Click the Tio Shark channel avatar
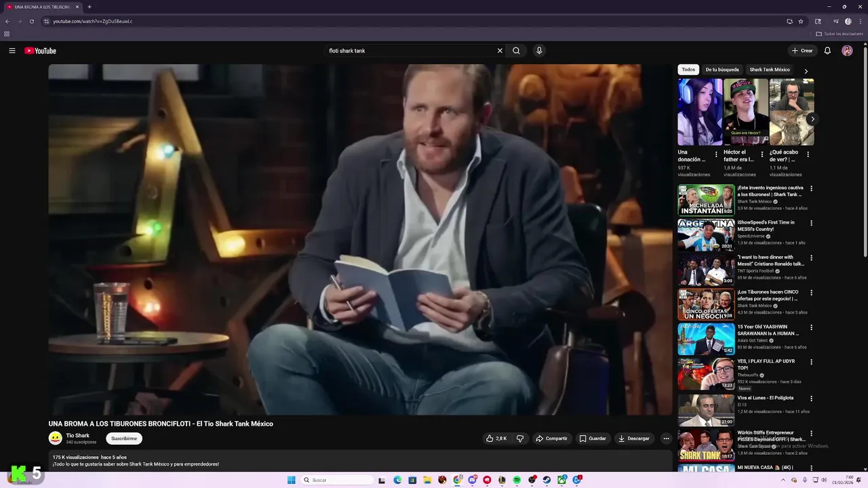868x488 pixels. coord(55,439)
